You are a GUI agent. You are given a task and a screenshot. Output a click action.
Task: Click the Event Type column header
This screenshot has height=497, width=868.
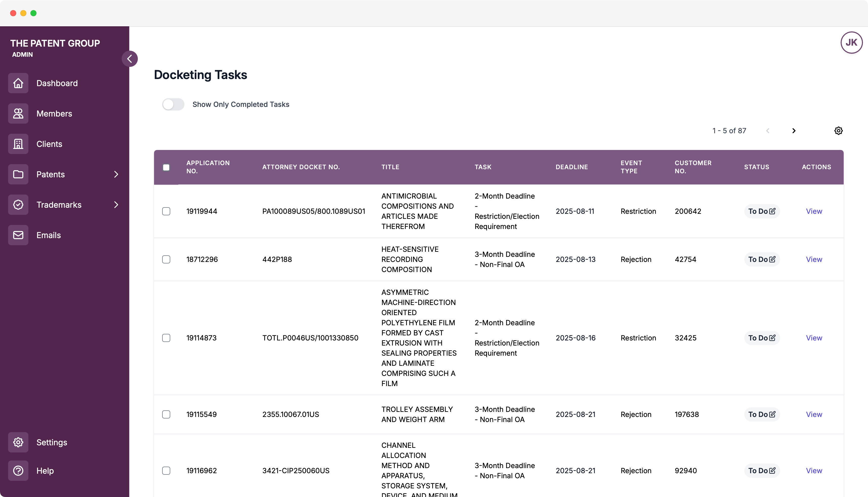click(631, 167)
